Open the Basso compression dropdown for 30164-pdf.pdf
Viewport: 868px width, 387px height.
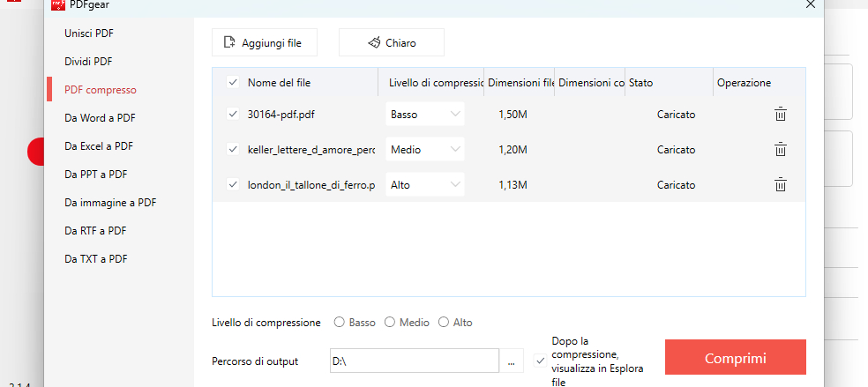pos(425,115)
